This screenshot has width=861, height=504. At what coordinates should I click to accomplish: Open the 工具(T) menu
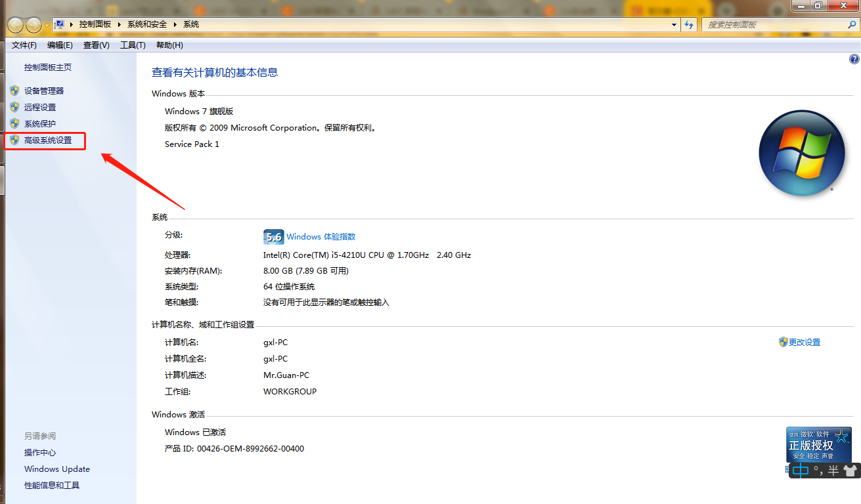coord(133,45)
